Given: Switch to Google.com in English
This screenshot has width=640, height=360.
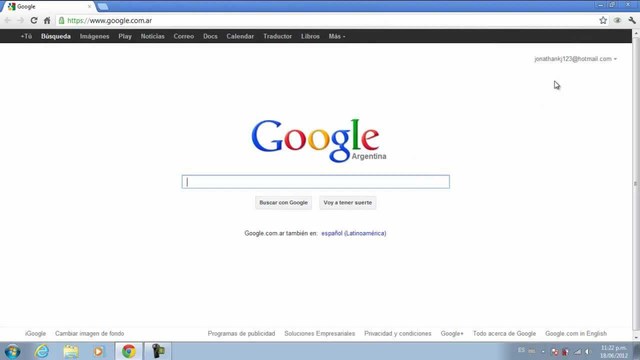Looking at the screenshot, I should (576, 333).
